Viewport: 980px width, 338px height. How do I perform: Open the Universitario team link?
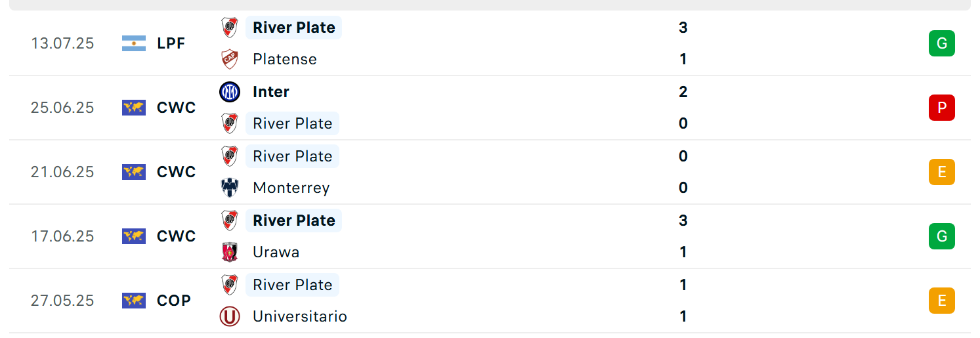coord(300,316)
